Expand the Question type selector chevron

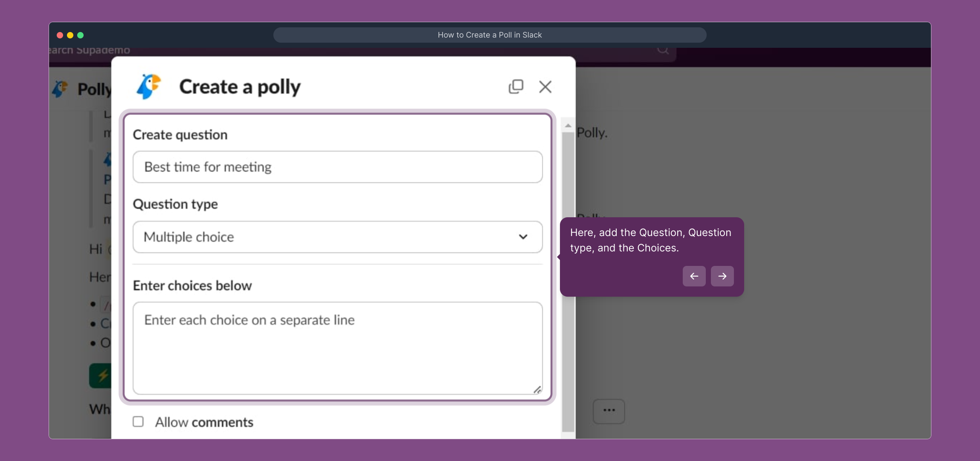(523, 237)
